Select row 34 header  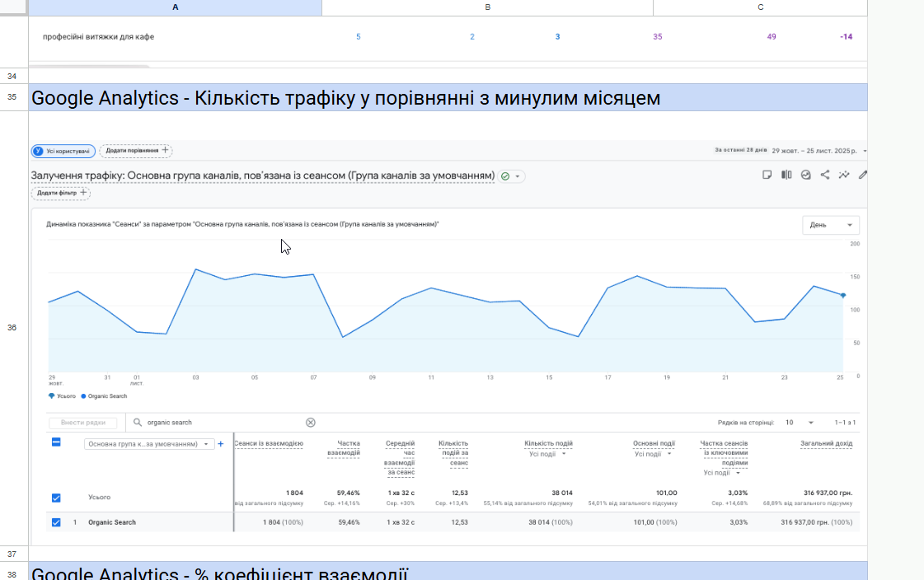tap(13, 76)
